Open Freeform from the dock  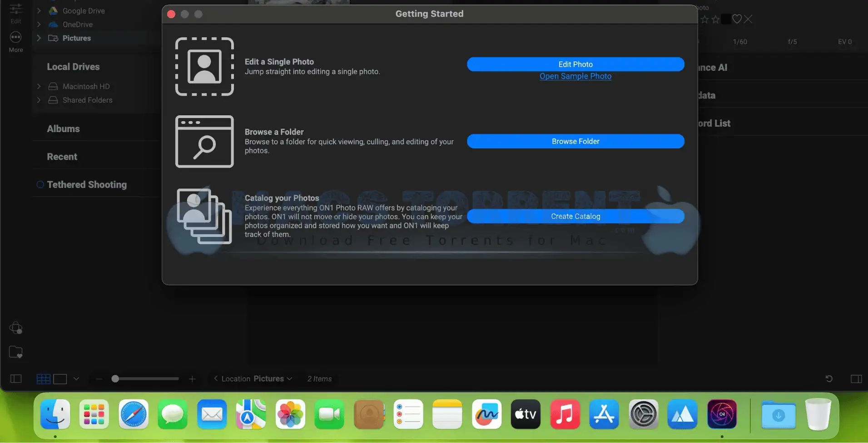[486, 414]
